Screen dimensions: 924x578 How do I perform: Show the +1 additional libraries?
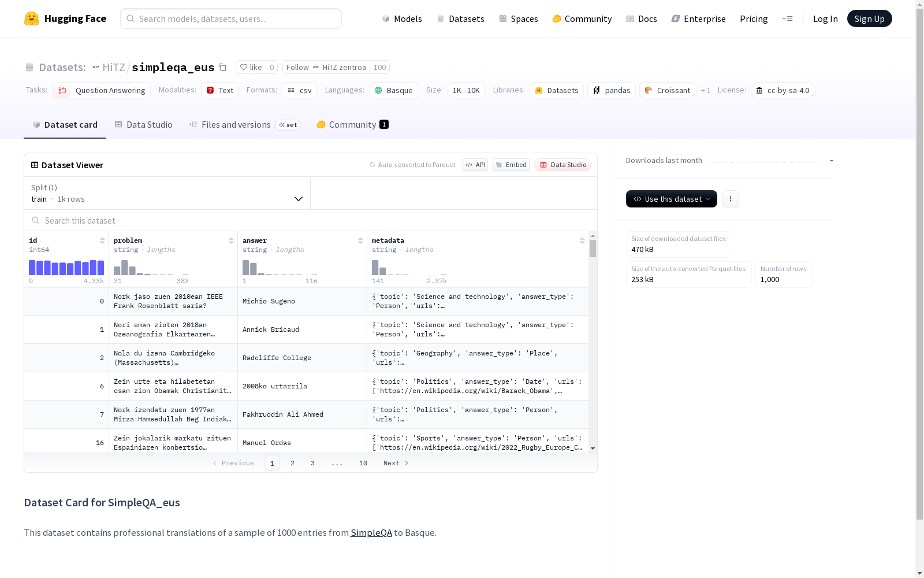tap(706, 90)
